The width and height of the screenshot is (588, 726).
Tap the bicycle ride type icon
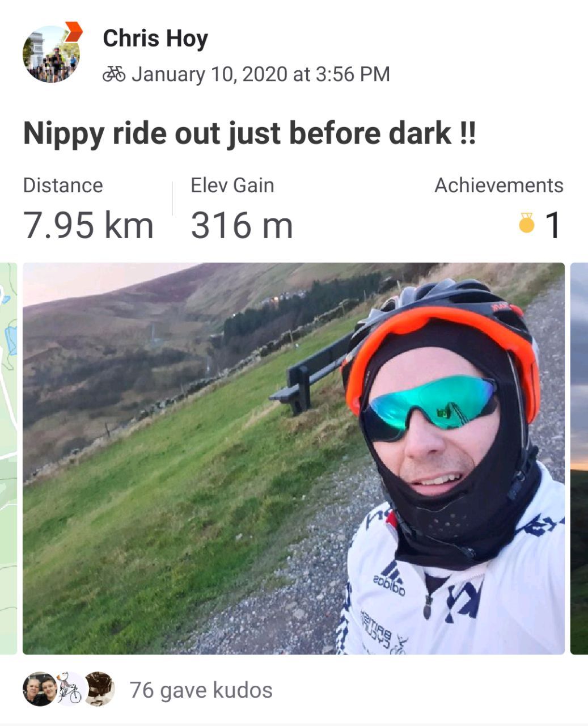[x=114, y=74]
